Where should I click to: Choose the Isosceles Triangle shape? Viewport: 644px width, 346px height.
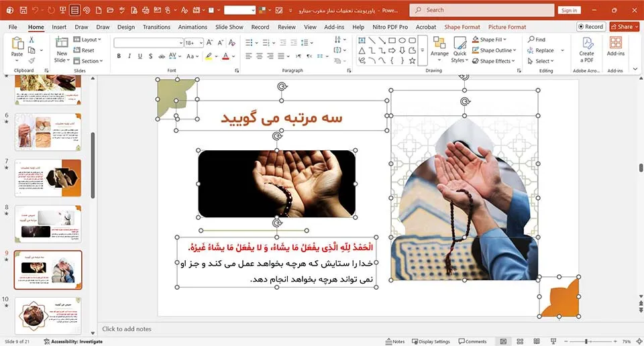(362, 50)
